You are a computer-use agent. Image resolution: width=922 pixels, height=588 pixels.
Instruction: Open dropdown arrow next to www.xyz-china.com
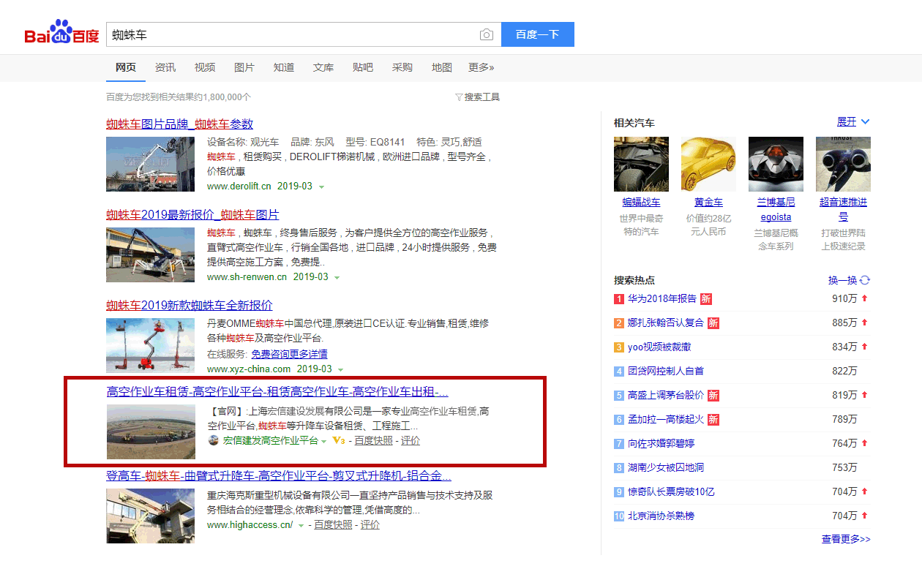pos(340,370)
